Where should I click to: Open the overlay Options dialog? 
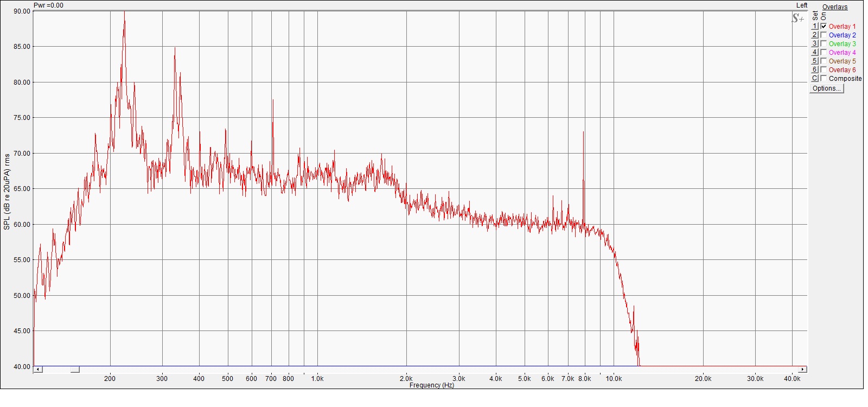826,88
